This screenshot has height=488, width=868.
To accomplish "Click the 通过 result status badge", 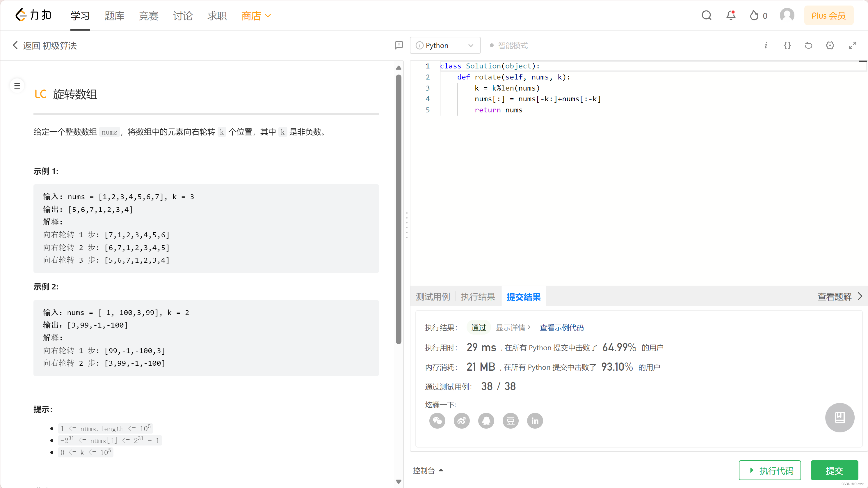I will (x=479, y=328).
